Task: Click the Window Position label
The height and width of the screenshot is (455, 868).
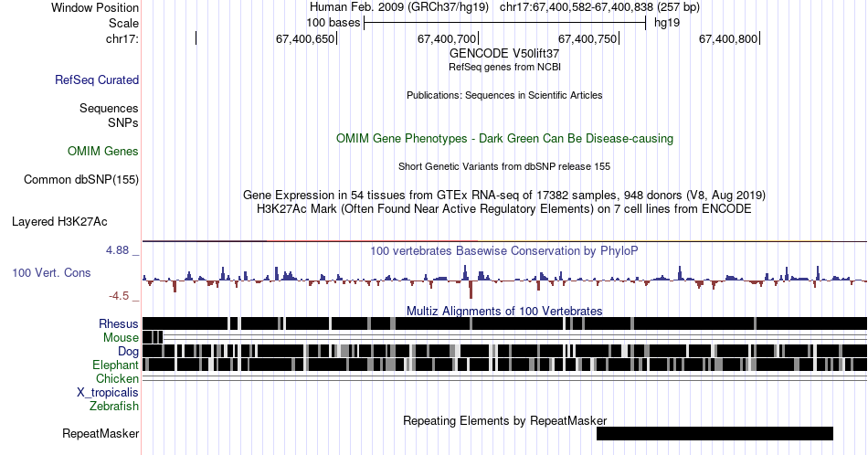Action: click(95, 7)
